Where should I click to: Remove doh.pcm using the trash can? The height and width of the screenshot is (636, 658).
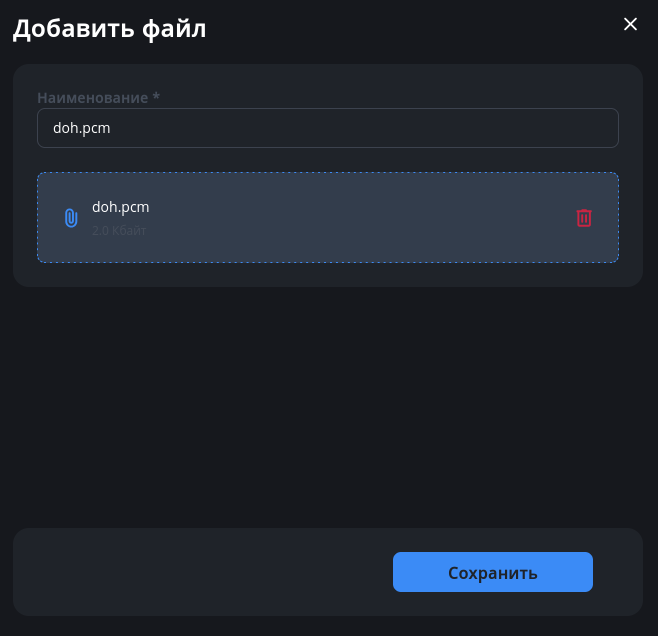[x=584, y=218]
